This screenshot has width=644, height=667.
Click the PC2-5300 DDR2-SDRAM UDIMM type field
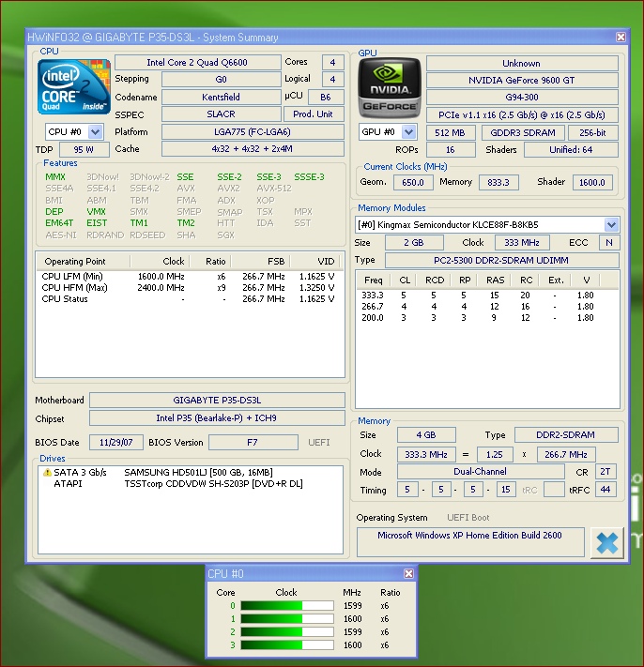pyautogui.click(x=501, y=261)
